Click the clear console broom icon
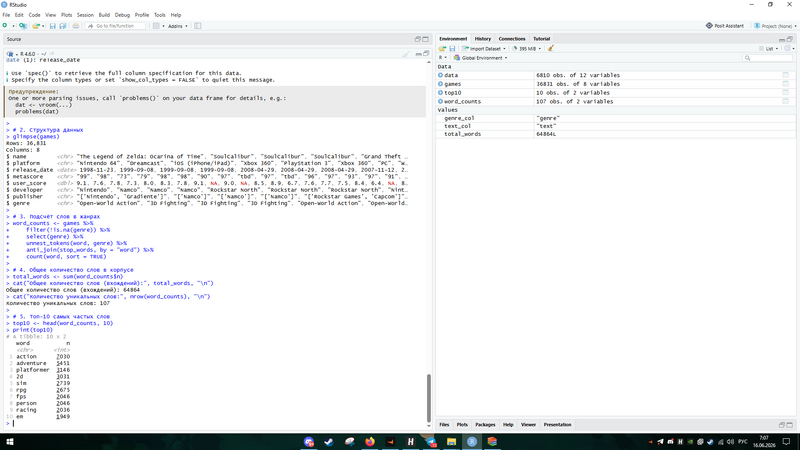 coord(406,54)
